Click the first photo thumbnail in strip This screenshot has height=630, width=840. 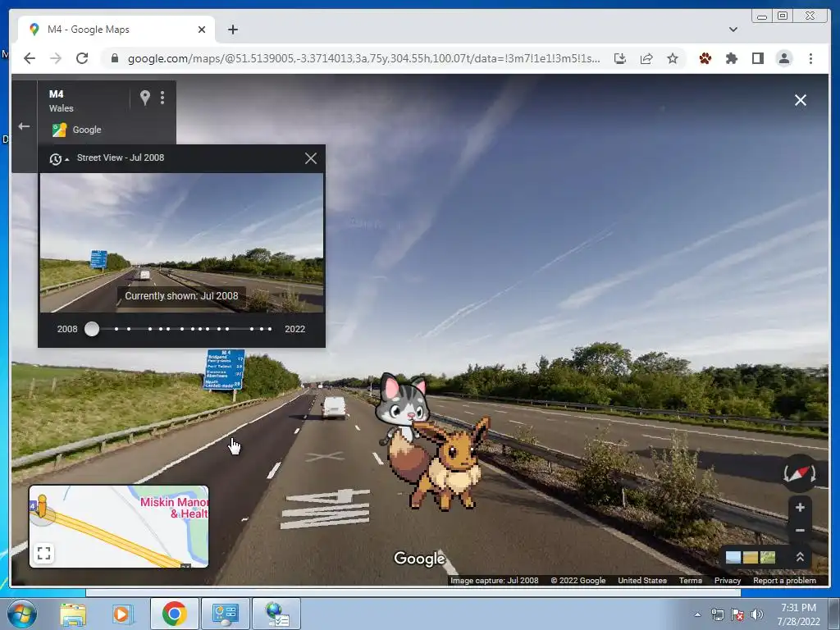point(733,557)
